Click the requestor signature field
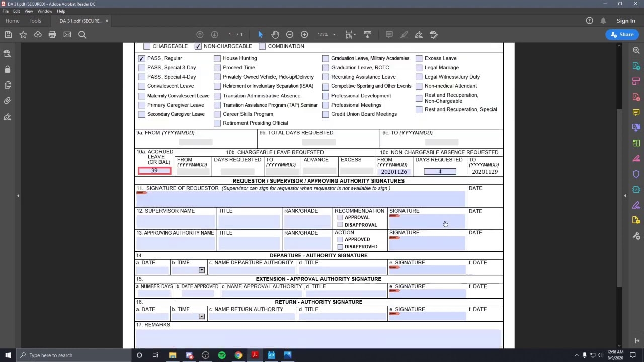 click(x=301, y=199)
